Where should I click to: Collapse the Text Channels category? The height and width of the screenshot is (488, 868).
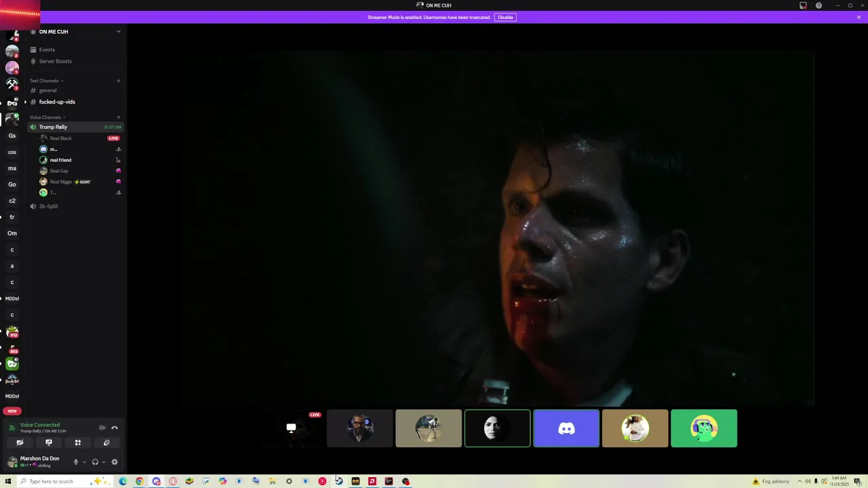(x=46, y=81)
